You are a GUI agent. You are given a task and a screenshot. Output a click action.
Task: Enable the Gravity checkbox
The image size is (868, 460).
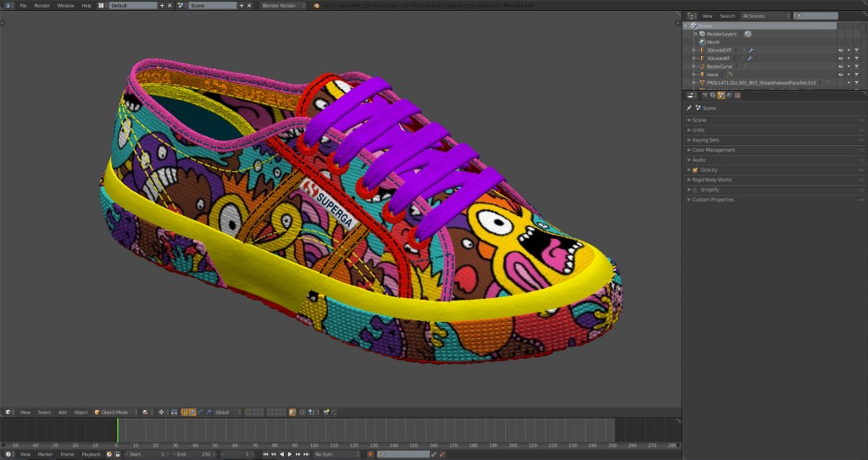[695, 170]
